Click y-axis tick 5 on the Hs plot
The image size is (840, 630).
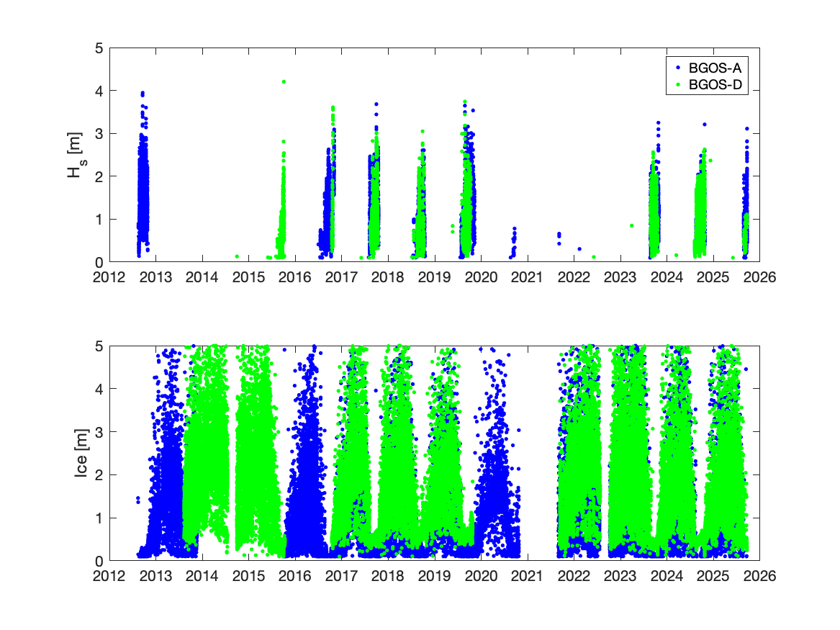point(99,48)
